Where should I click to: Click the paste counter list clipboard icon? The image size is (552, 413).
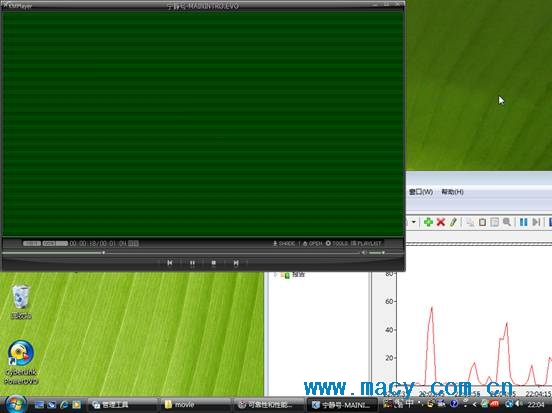click(x=483, y=222)
